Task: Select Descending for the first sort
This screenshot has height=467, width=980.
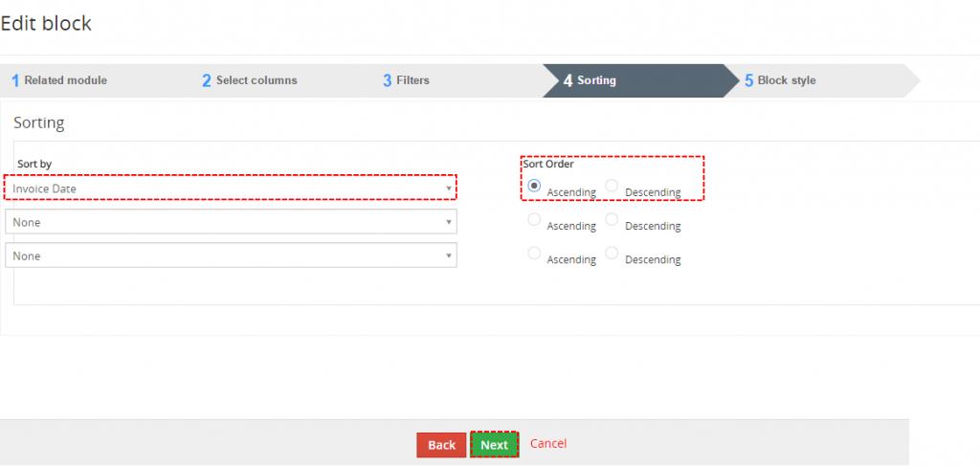Action: click(612, 186)
